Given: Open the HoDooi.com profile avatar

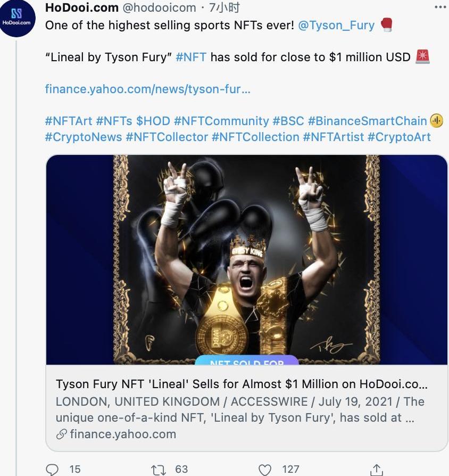Looking at the screenshot, I should [x=17, y=18].
